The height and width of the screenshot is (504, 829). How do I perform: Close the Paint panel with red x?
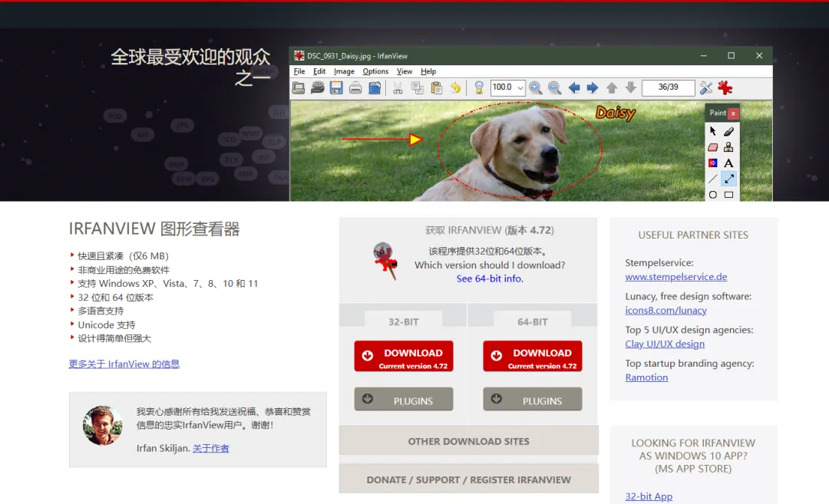pos(733,113)
